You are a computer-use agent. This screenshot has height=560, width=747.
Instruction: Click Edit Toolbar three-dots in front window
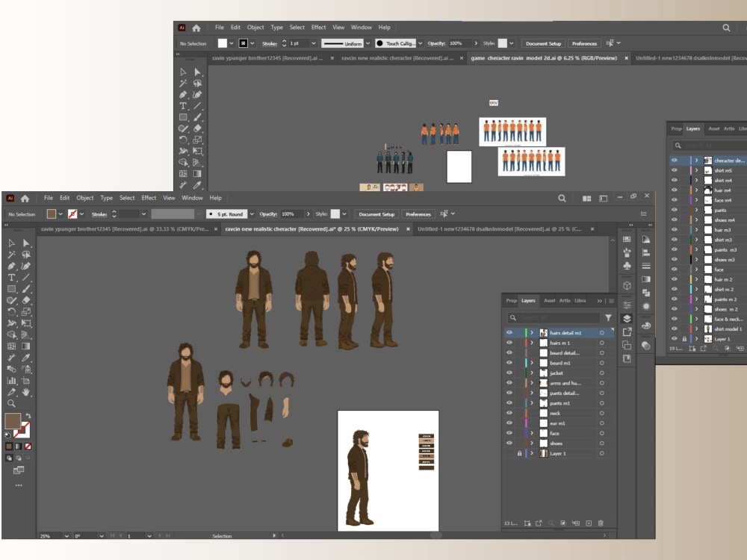pos(19,485)
